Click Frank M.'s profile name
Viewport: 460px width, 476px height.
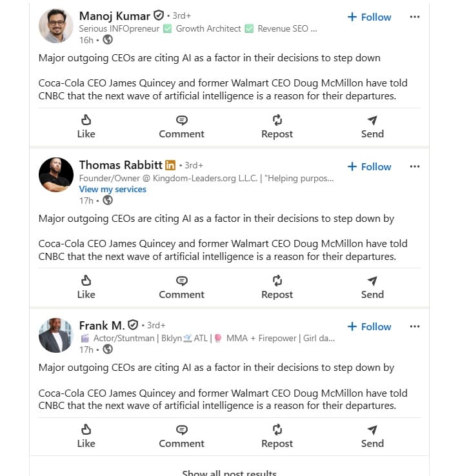tap(101, 325)
